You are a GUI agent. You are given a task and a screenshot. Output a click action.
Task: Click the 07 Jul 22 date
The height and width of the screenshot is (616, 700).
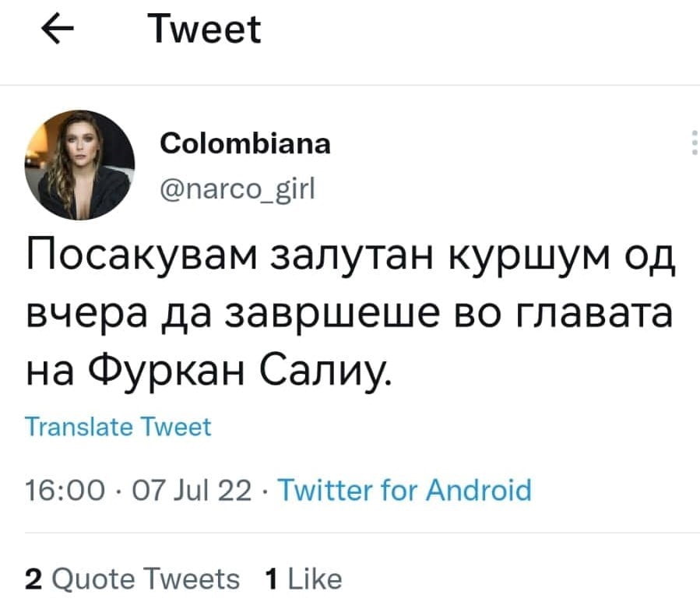click(186, 491)
